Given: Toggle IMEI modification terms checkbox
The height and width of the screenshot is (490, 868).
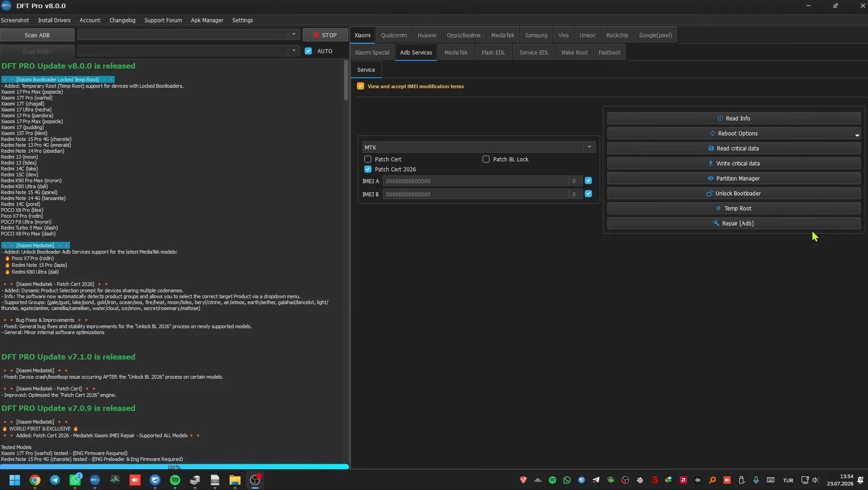Looking at the screenshot, I should [361, 86].
